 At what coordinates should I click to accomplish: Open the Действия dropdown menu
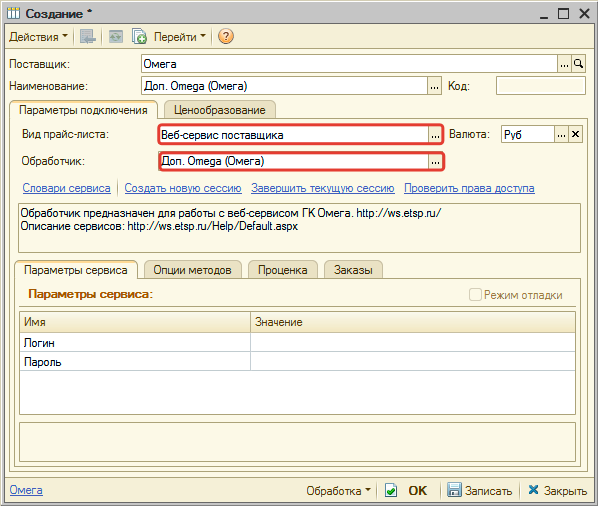38,37
